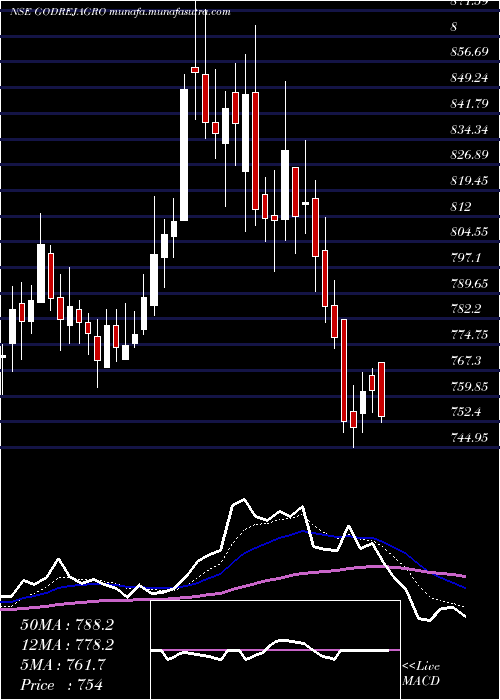Viewport: 500px width, 700px height.
Task: Click the 849.24 price axis label
Action: point(469,78)
